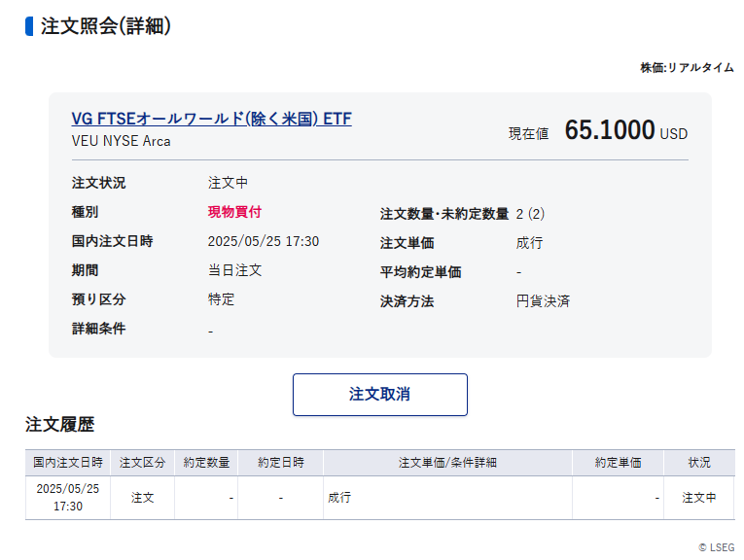The image size is (744, 560).
Task: Click the 65.1000 current price value
Action: (x=610, y=130)
